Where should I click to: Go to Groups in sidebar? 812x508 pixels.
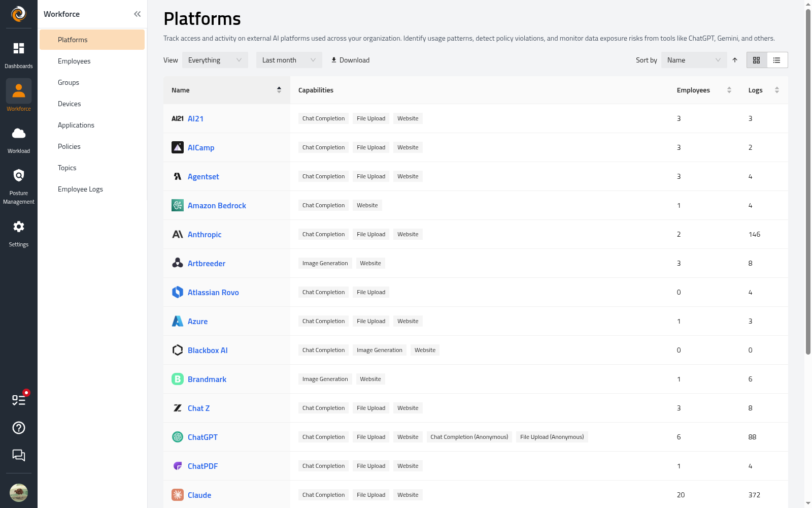[92, 82]
